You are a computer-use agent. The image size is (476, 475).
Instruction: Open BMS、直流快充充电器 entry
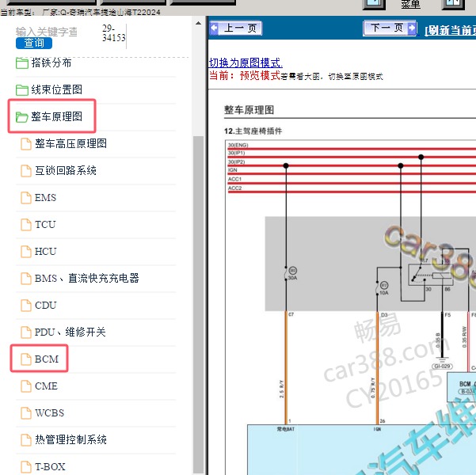pos(86,278)
